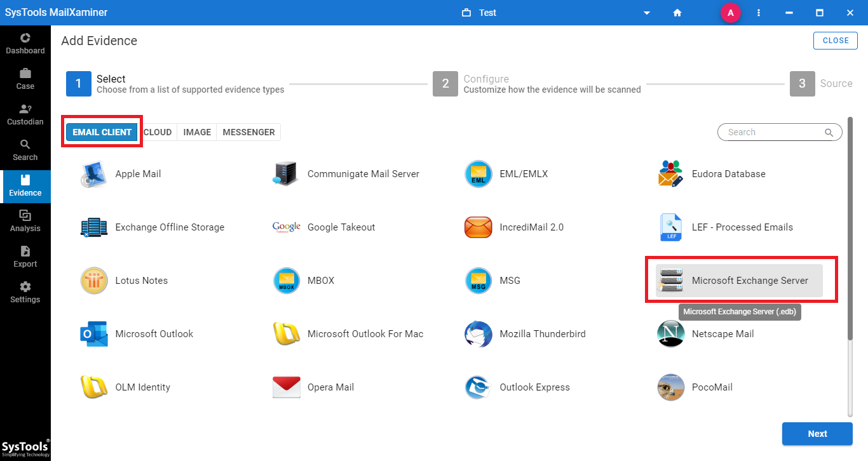Click the Google Takeout label text
This screenshot has width=868, height=461.
coord(341,227)
